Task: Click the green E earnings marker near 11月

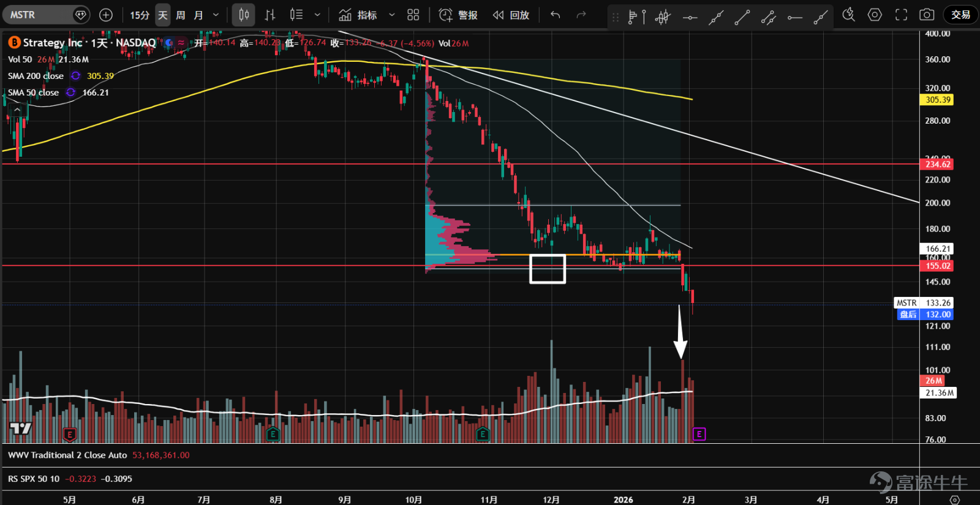Action: click(482, 435)
